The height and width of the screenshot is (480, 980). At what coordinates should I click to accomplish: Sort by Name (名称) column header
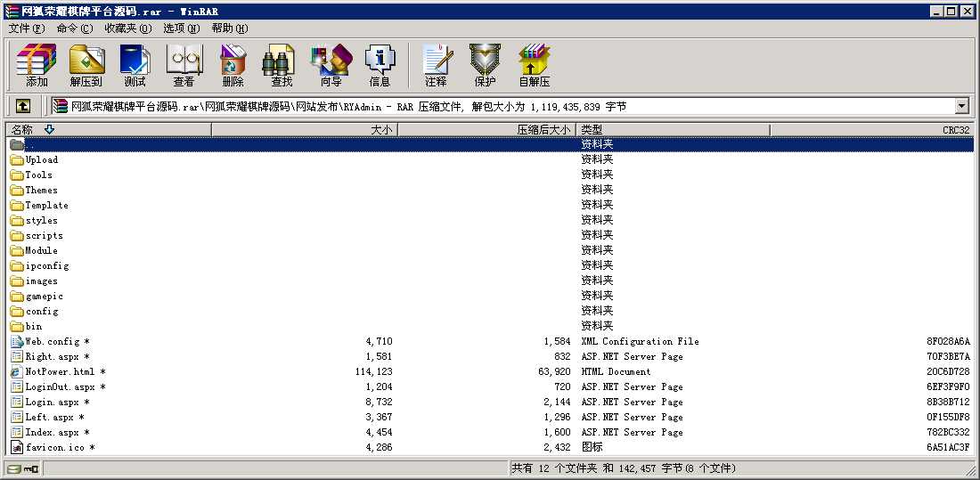point(109,129)
